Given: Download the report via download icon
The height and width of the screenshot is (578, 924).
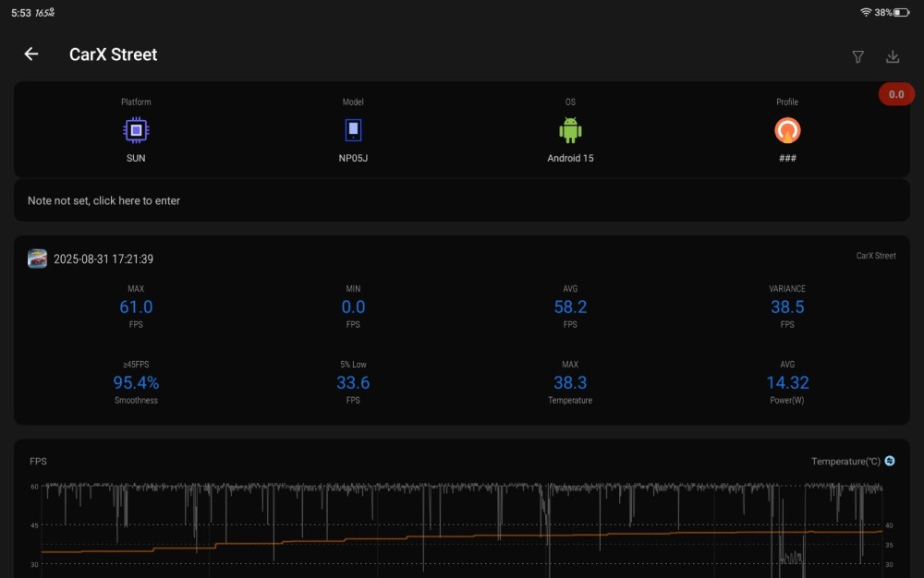Looking at the screenshot, I should click(893, 56).
